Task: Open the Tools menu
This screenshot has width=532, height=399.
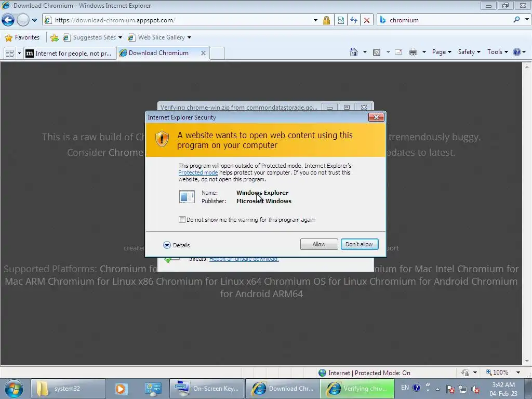Action: click(x=497, y=52)
